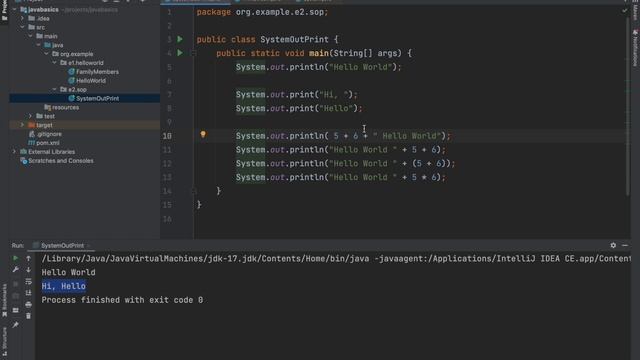The height and width of the screenshot is (360, 640).
Task: Expand the .idea folder
Action: [22, 18]
